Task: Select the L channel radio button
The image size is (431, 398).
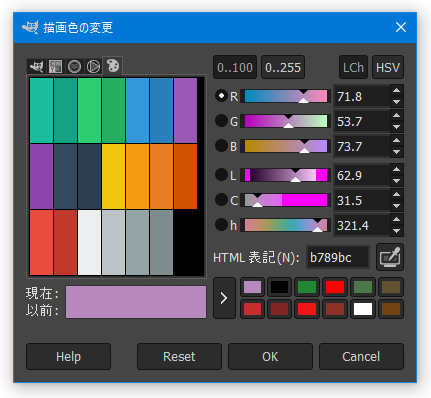Action: click(221, 175)
